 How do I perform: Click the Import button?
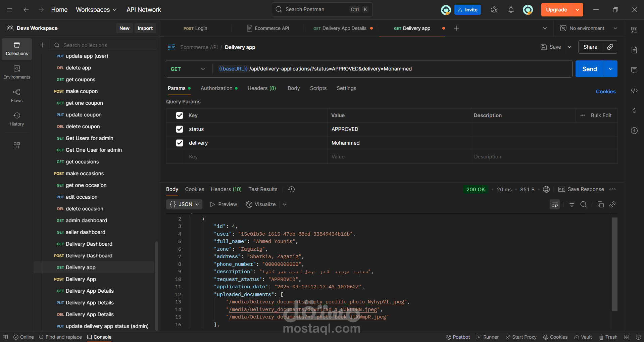[145, 28]
